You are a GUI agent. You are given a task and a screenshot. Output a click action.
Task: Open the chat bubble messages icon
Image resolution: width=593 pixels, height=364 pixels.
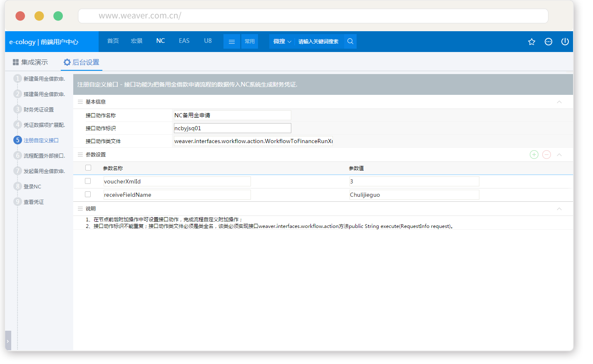point(548,42)
